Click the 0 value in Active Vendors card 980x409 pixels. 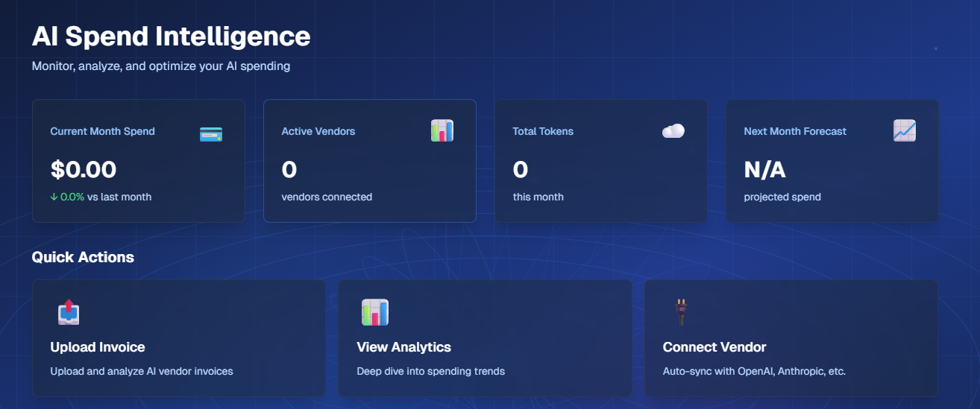[x=289, y=170]
